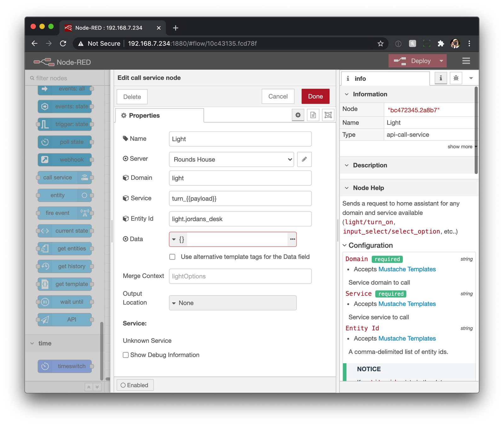
Task: Toggle the Enabled node status
Action: tap(135, 385)
